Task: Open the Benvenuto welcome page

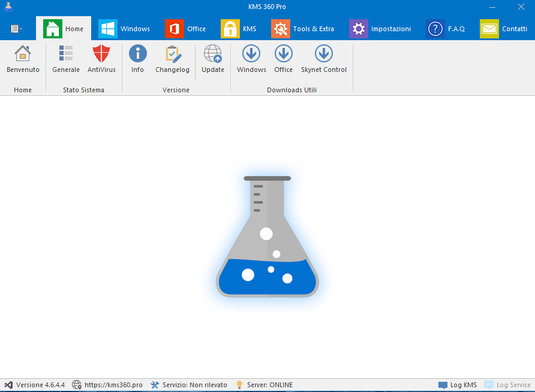Action: pos(23,59)
